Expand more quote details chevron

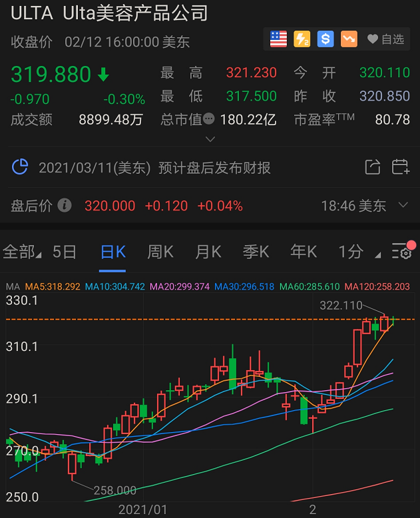(210, 139)
